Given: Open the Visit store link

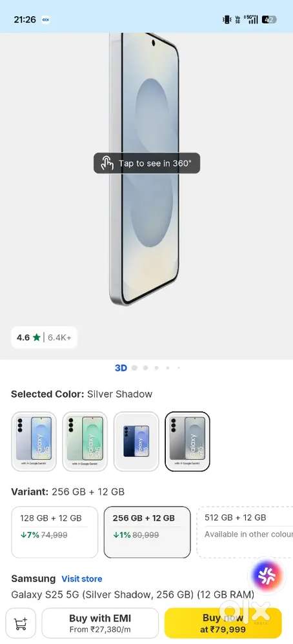Looking at the screenshot, I should [82, 579].
